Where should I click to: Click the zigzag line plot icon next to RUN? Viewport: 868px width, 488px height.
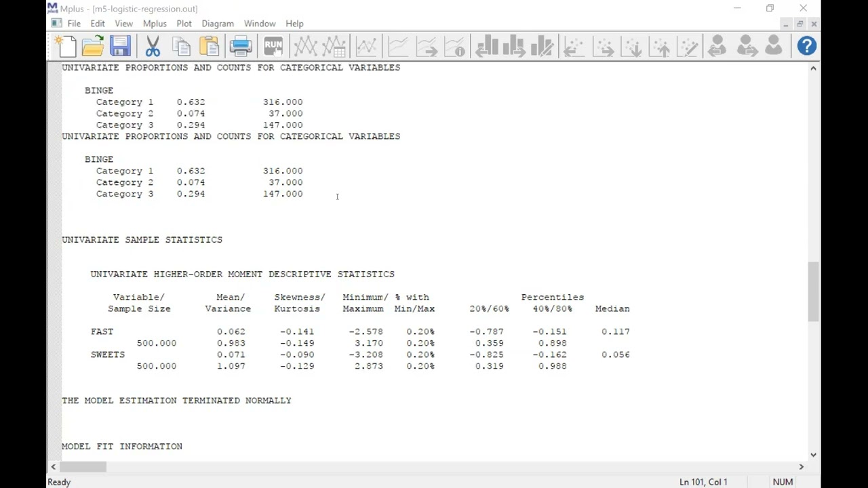[305, 46]
